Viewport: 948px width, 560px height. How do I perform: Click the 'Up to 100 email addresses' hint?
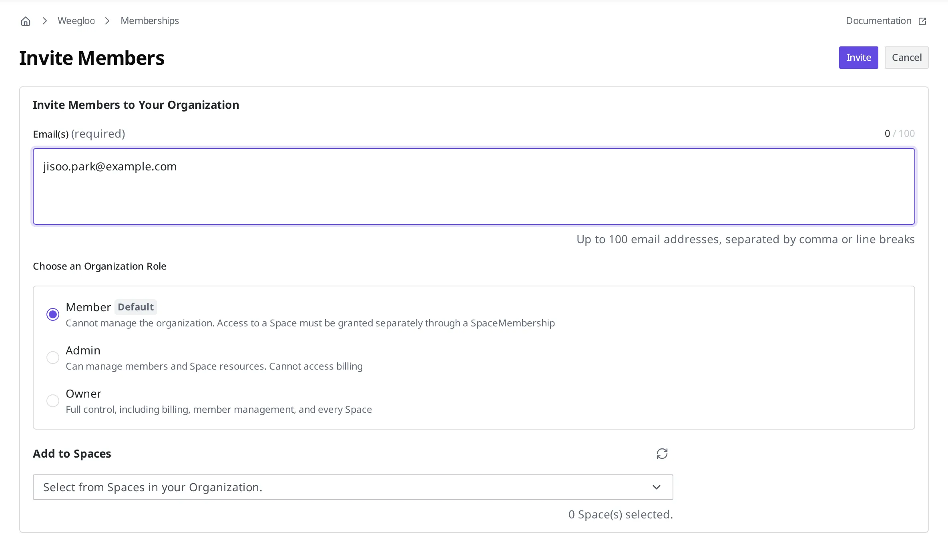pyautogui.click(x=745, y=239)
